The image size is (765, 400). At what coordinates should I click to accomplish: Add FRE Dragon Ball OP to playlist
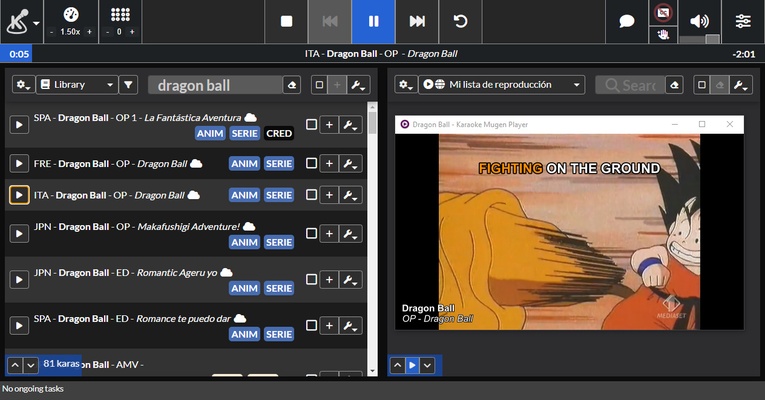pyautogui.click(x=329, y=163)
